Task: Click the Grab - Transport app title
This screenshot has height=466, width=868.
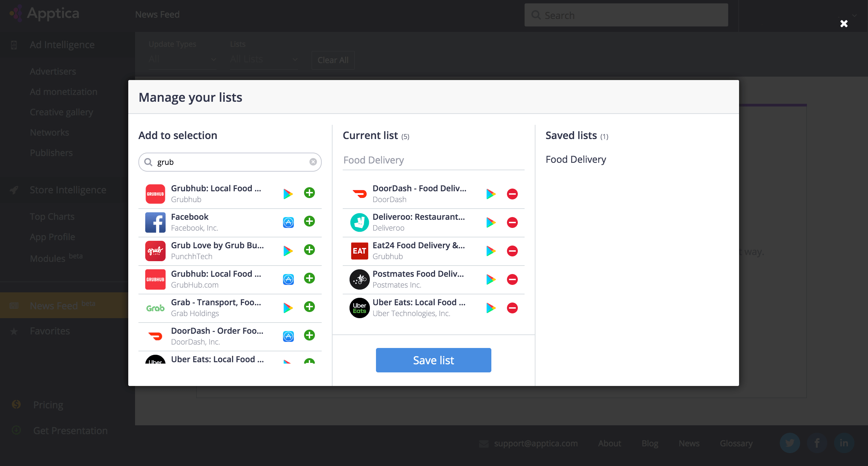Action: 216,302
